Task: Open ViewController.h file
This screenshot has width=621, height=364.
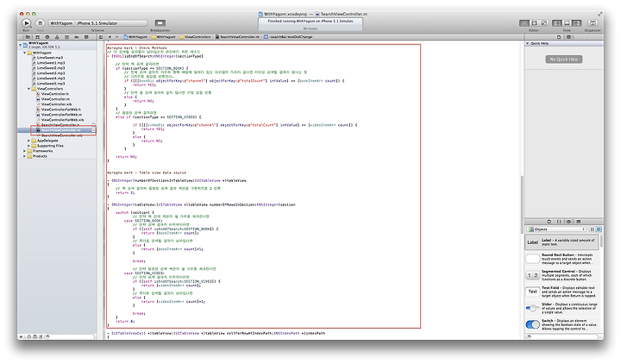Action: coord(53,94)
